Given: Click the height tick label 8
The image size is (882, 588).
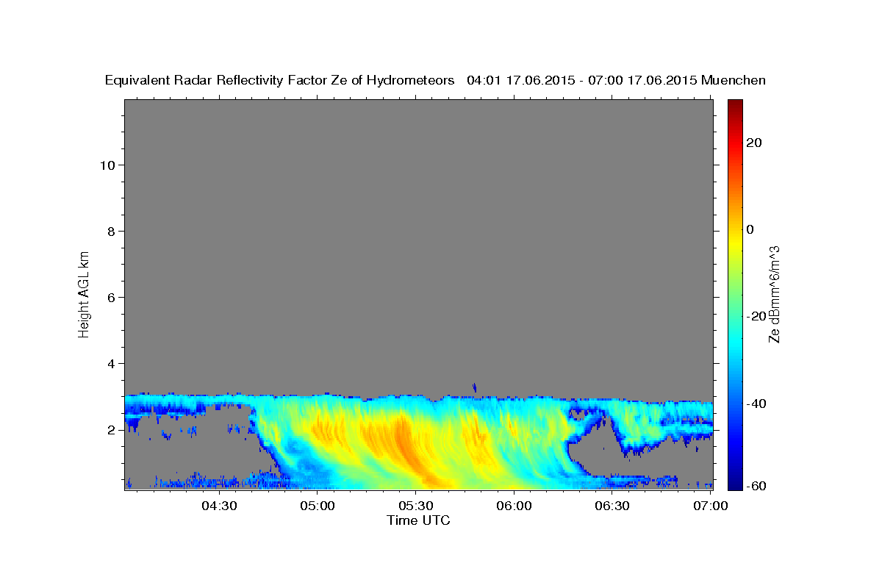Looking at the screenshot, I should [112, 232].
